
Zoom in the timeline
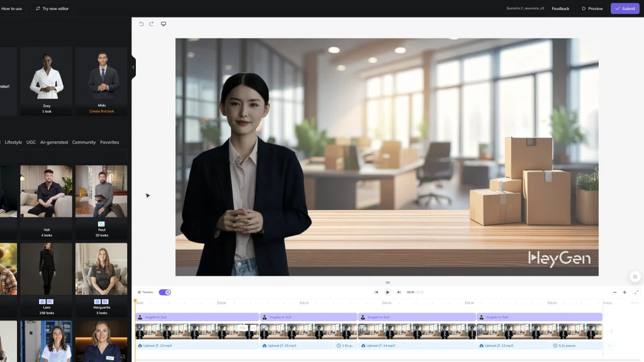click(625, 292)
